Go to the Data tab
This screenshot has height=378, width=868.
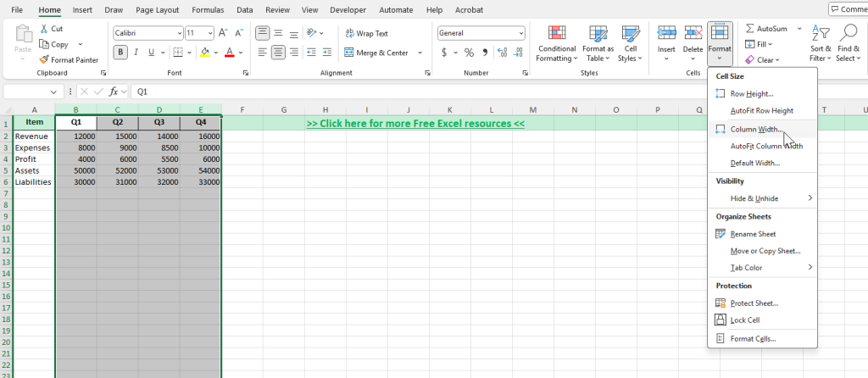pos(245,10)
